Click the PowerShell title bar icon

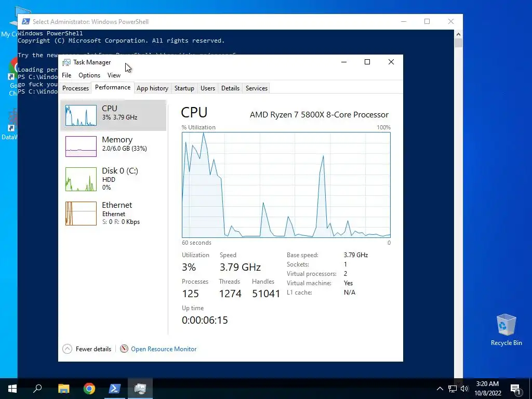[x=25, y=21]
